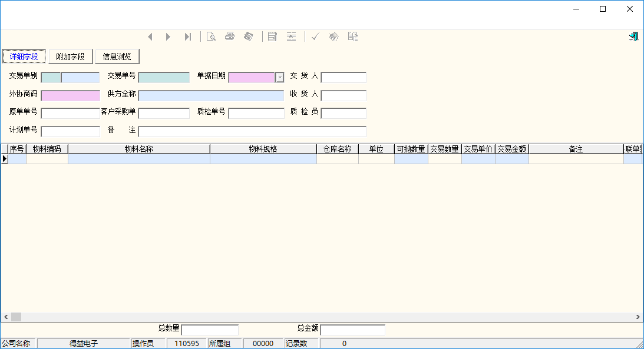Switch to 信息浏览 tab
Screen dimensions: 644x349
117,56
